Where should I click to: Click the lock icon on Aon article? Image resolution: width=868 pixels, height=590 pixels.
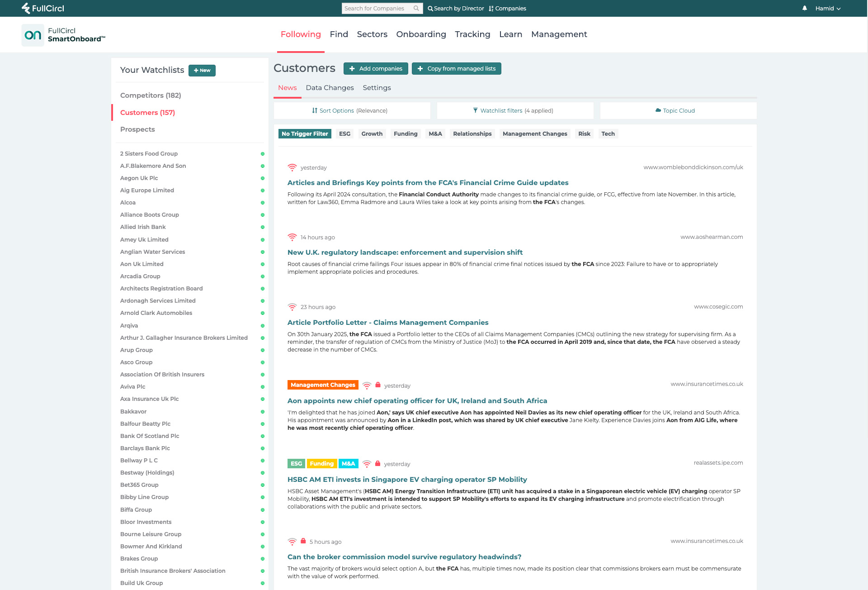(378, 385)
